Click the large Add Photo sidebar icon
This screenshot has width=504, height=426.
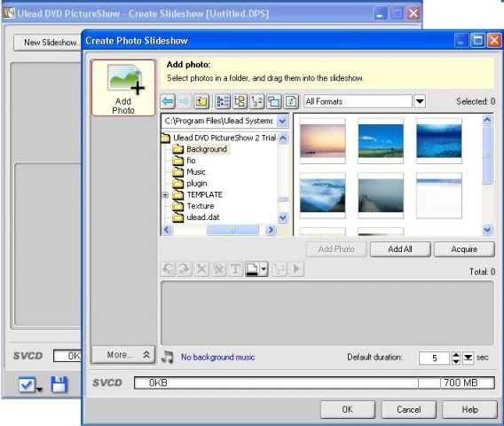pos(123,88)
